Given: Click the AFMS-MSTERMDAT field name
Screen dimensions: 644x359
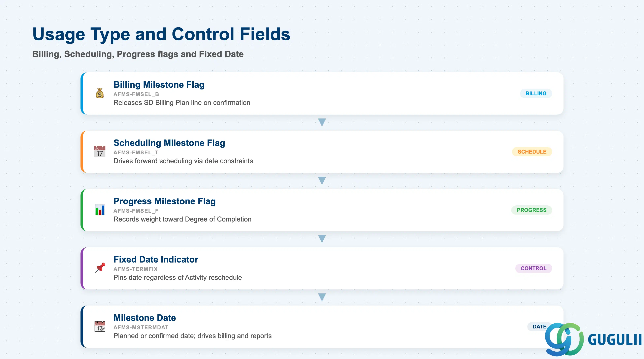Looking at the screenshot, I should point(141,327).
